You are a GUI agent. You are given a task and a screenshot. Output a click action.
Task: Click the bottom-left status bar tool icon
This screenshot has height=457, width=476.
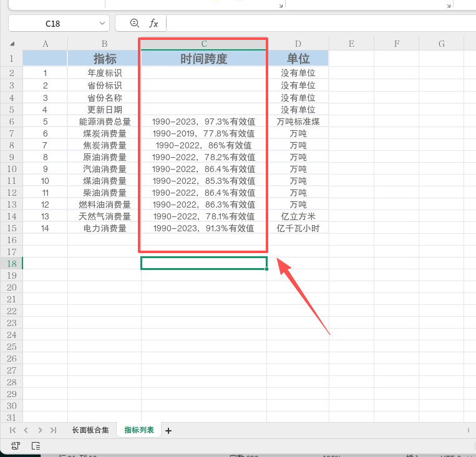click(16, 446)
